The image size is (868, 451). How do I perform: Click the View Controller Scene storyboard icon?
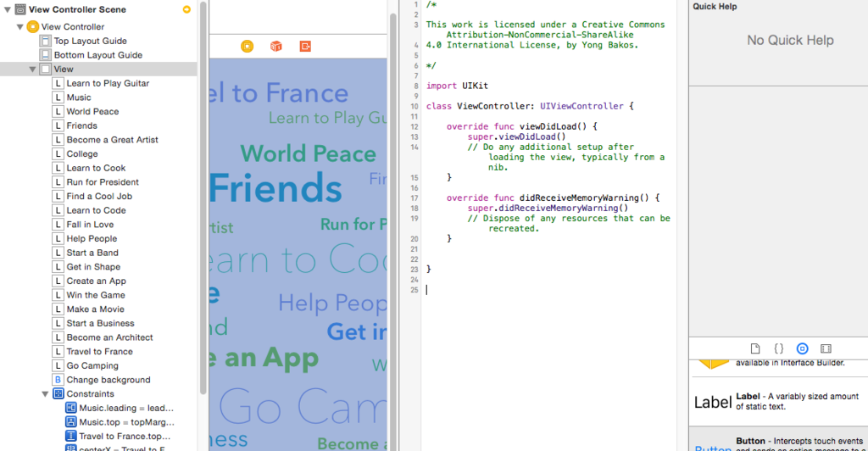pos(20,9)
